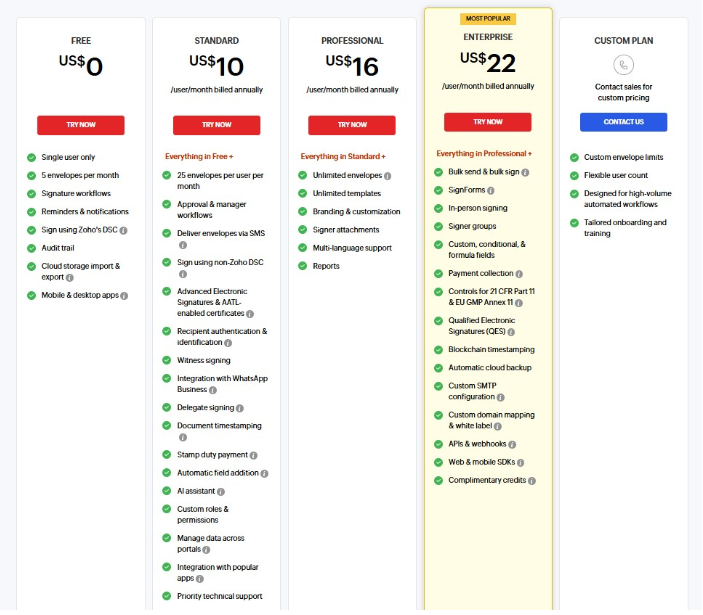Viewport: 703px width, 615px height.
Task: Click info icon next to Automatic field addition
Action: coord(265,473)
